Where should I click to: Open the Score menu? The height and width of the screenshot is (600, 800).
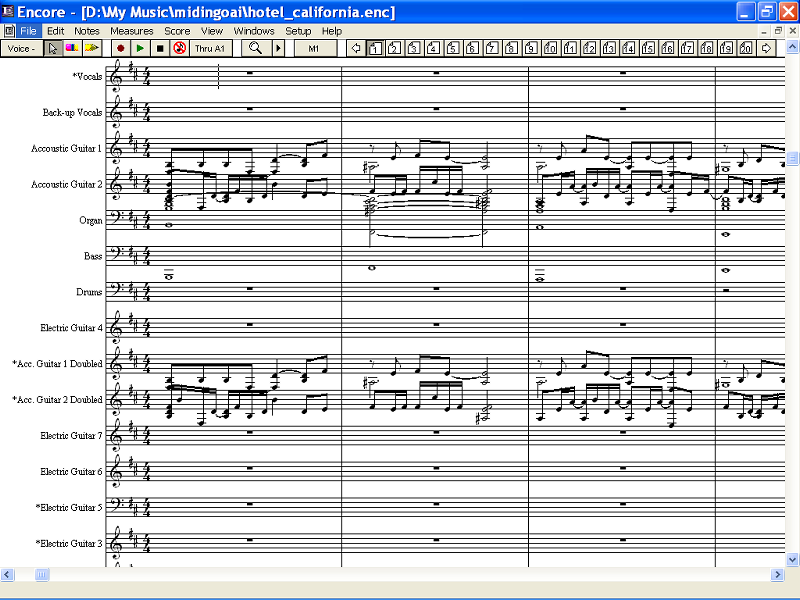coord(177,31)
